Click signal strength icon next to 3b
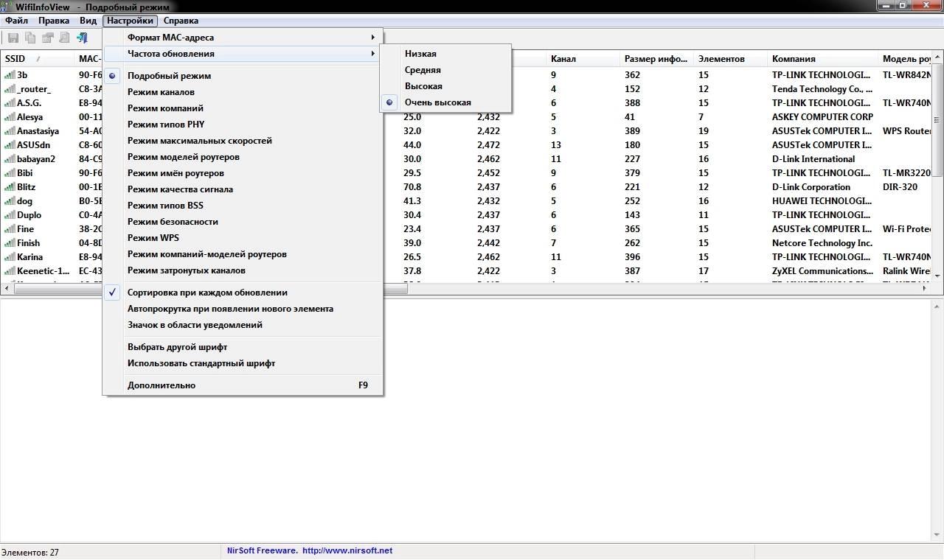Screen dimensions: 944x560 pos(9,75)
